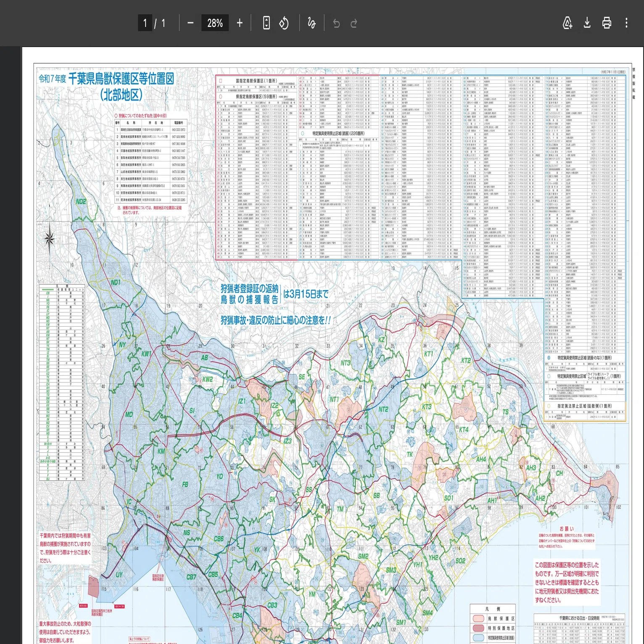This screenshot has height=644, width=644.
Task: Click the subtitle (北部地区) on the map
Action: pyautogui.click(x=121, y=95)
